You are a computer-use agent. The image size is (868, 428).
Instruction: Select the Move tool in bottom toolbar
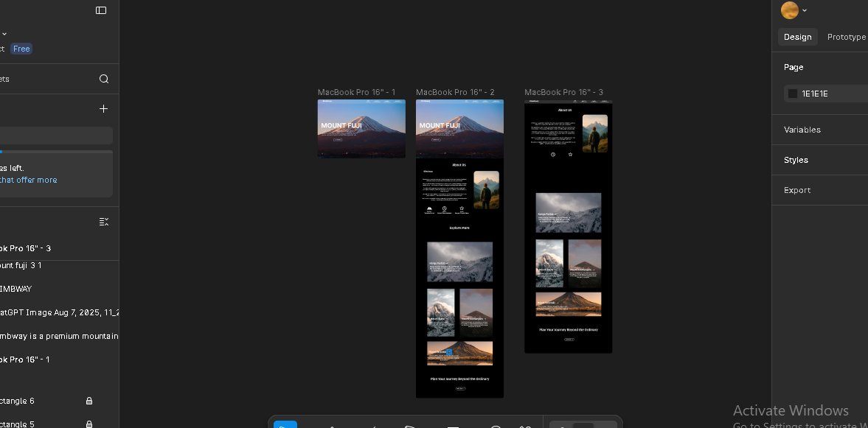tap(285, 424)
